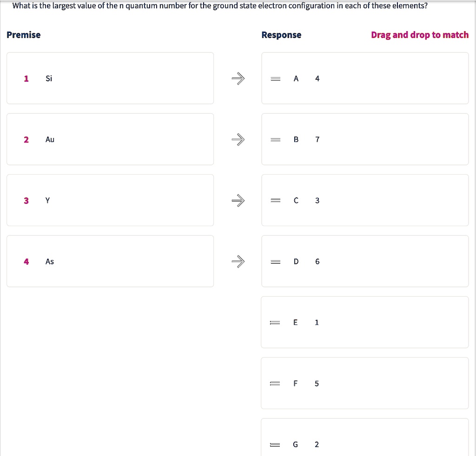Click the Premise column header
Screen dimensions: 476x456
[x=24, y=34]
